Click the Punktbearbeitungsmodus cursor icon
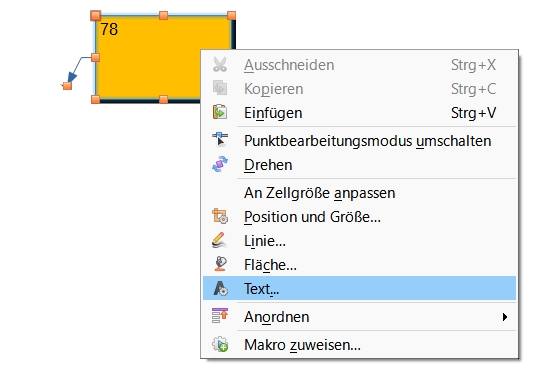Viewport: 541px width, 373px height. point(220,140)
